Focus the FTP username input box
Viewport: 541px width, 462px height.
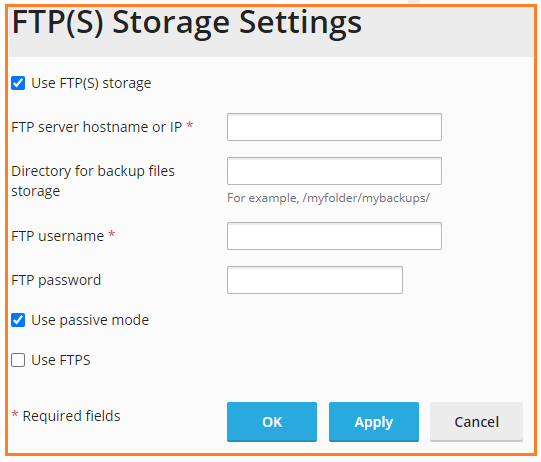point(334,236)
